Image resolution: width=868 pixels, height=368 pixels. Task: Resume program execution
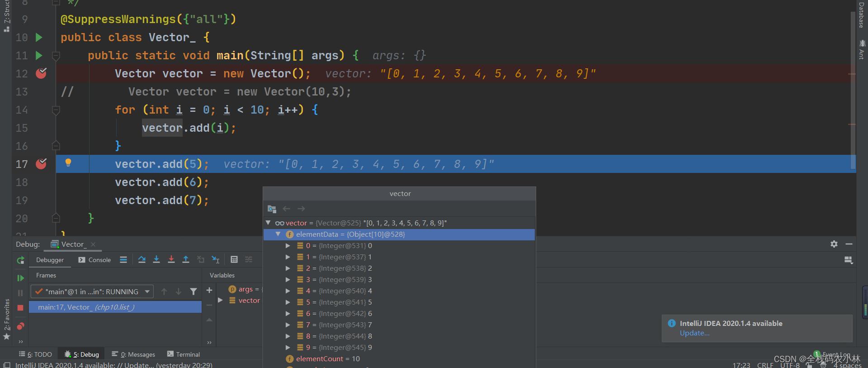tap(20, 278)
